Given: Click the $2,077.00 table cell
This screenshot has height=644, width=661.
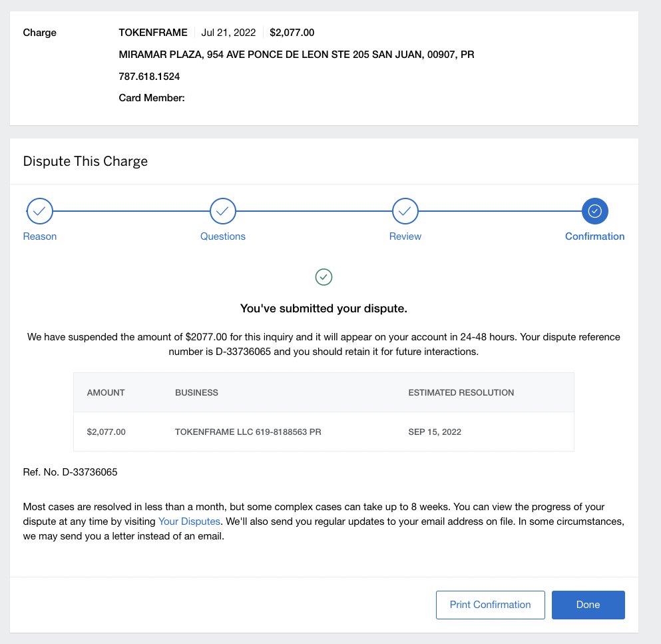Looking at the screenshot, I should click(107, 432).
